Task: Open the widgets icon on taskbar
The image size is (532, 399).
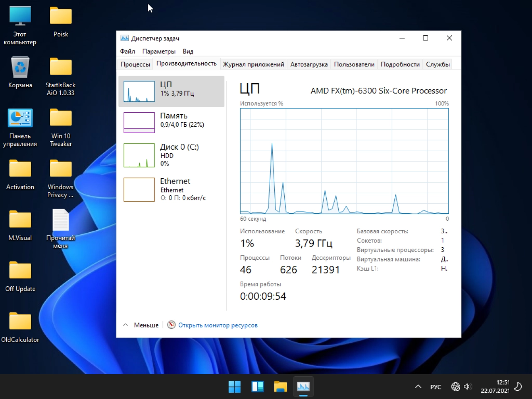Action: (x=258, y=387)
